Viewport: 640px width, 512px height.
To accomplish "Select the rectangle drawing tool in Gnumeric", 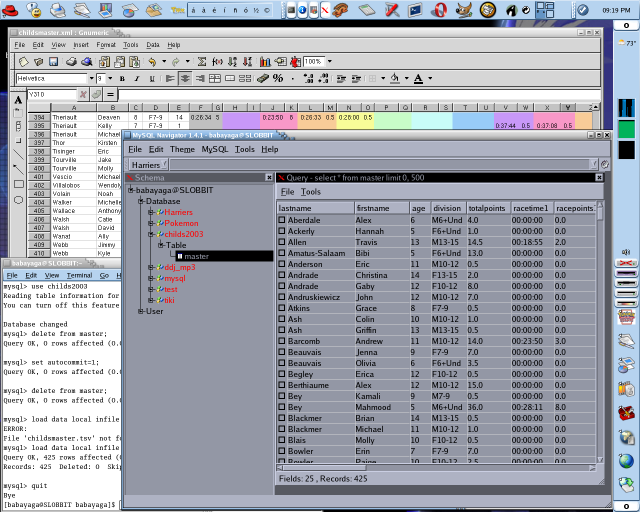I will [x=18, y=184].
